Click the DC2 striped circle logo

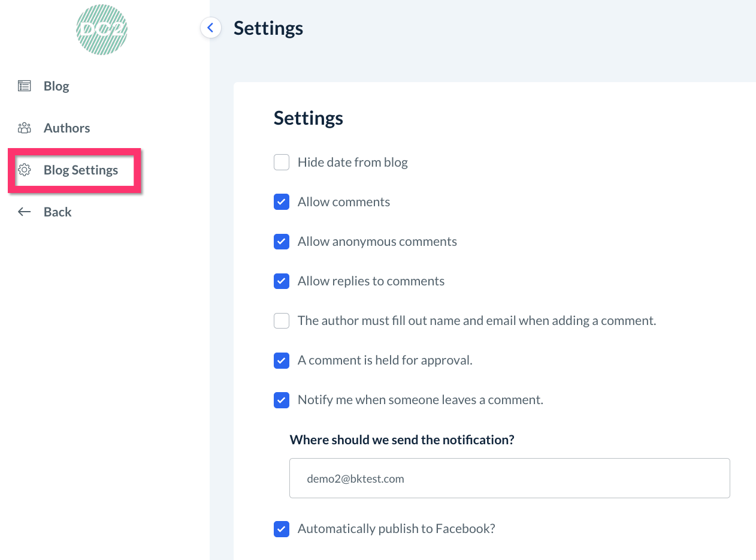[102, 29]
